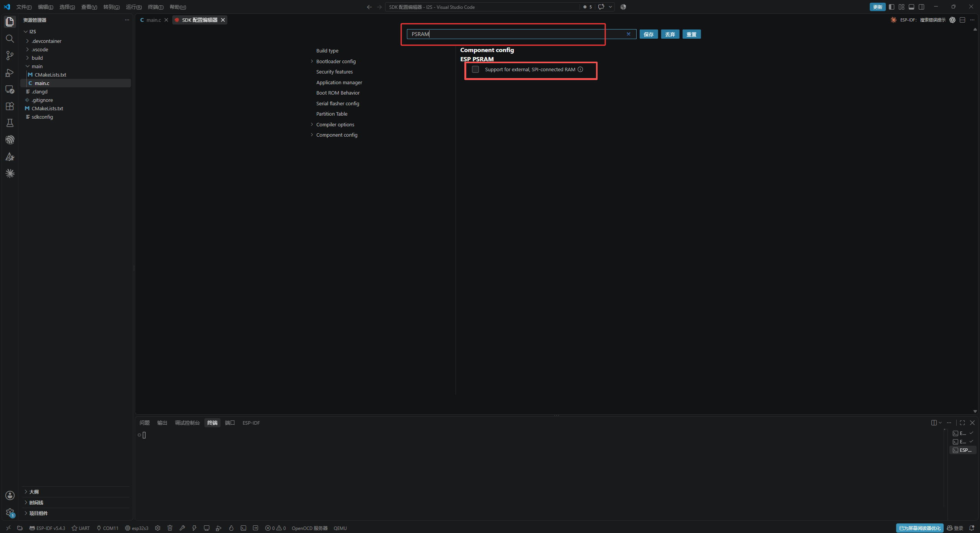Viewport: 980px width, 533px height.
Task: Open ESP-IDF terminal status bar icon
Action: point(243,528)
